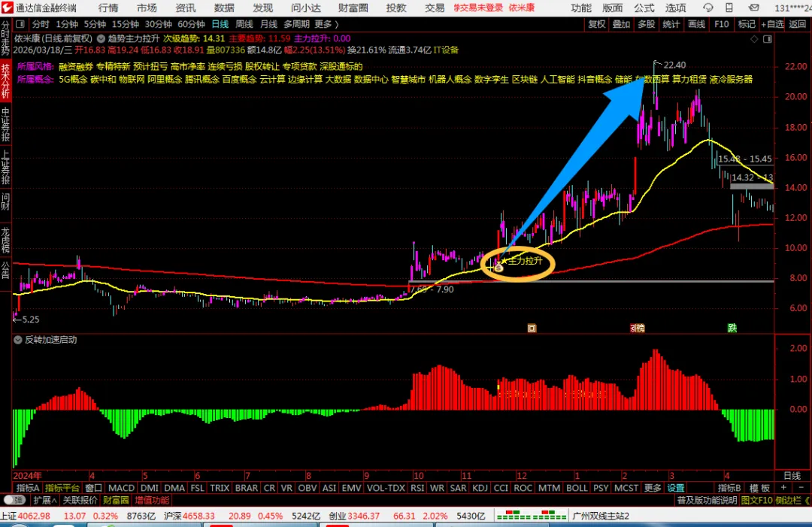Viewport: 812px width, 527px height.
Task: Open the 公式 menu
Action: point(644,8)
